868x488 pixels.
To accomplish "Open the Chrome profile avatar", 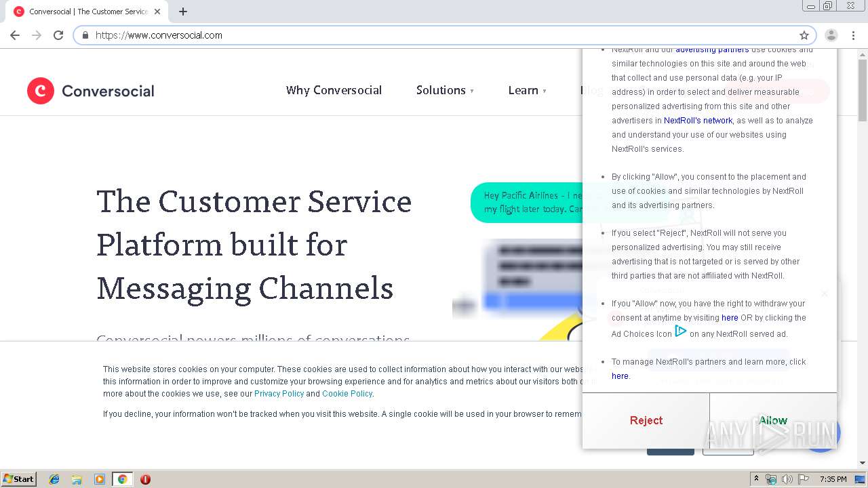I will pyautogui.click(x=831, y=35).
